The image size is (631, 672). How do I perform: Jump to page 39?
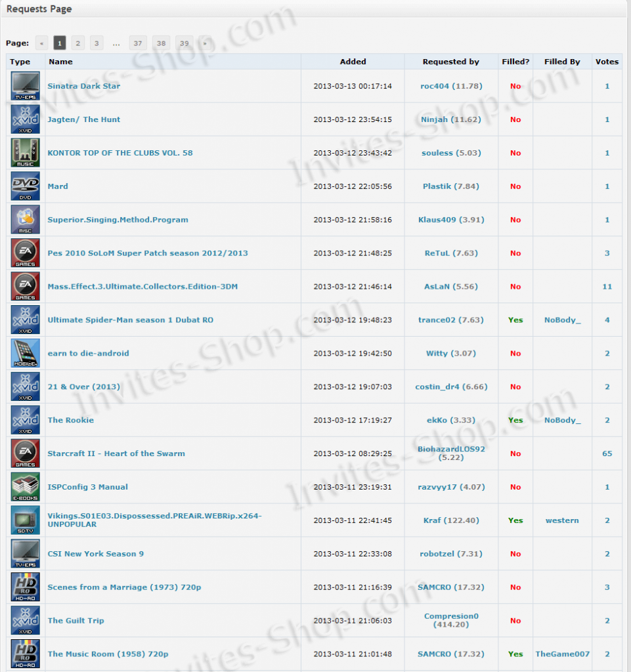click(x=184, y=43)
